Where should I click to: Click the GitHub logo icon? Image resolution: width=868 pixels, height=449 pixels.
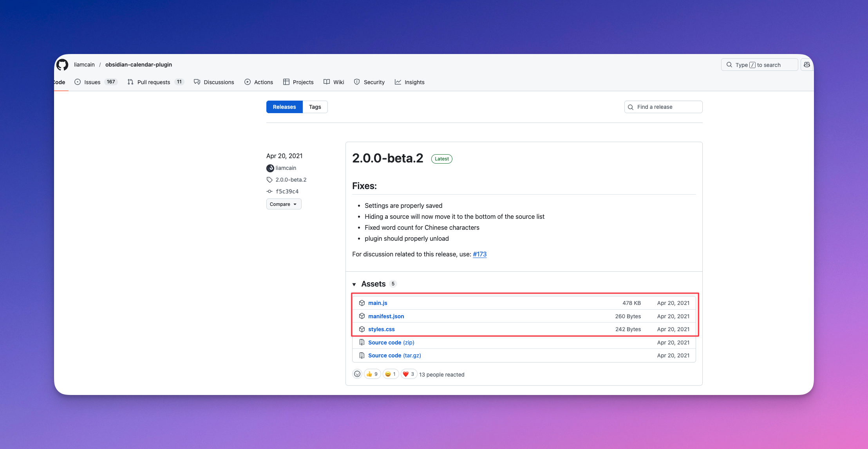coord(62,65)
